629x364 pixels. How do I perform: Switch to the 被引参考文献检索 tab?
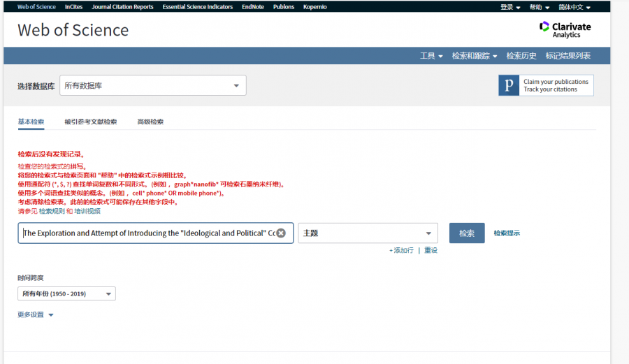91,122
